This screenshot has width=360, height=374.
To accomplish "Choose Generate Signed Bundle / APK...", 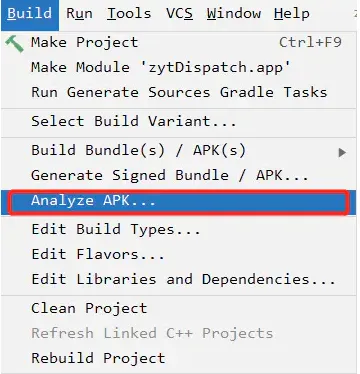I will click(x=180, y=175).
